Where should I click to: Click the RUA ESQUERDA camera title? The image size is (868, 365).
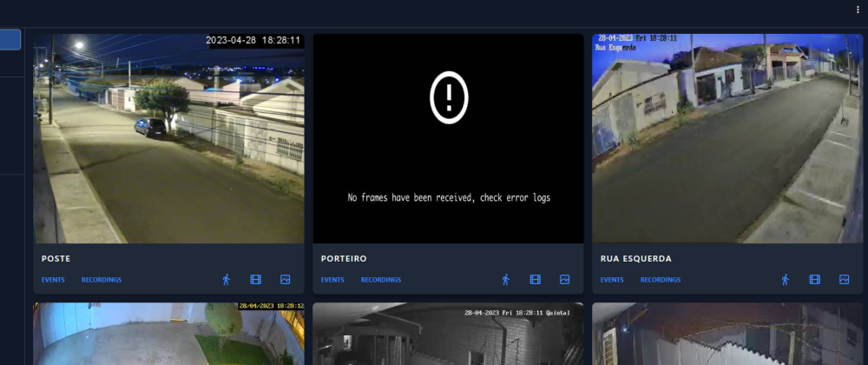point(636,259)
